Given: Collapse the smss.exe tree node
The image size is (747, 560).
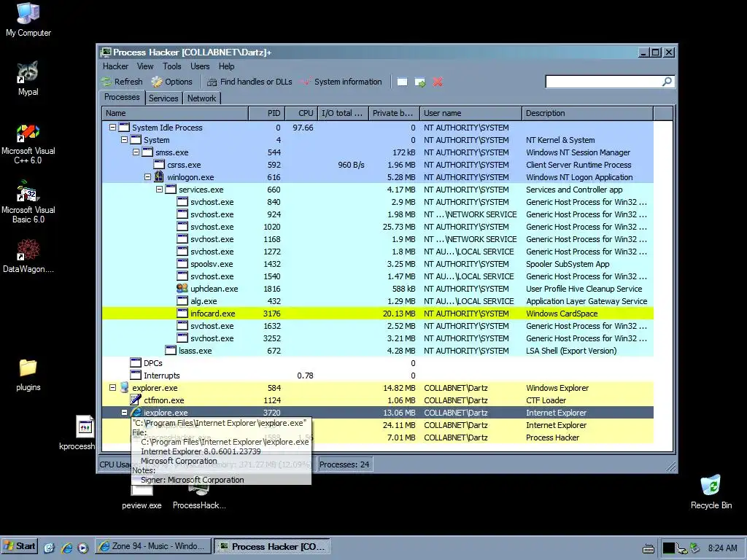Looking at the screenshot, I should point(136,152).
